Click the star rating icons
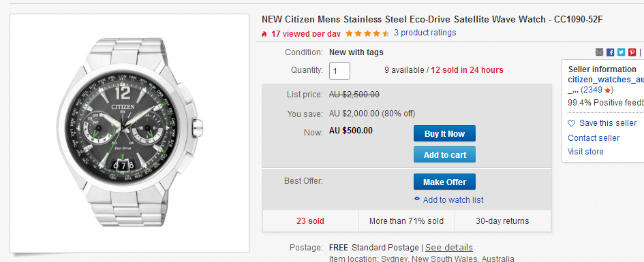Image resolution: width=644 pixels, height=262 pixels. tap(367, 33)
